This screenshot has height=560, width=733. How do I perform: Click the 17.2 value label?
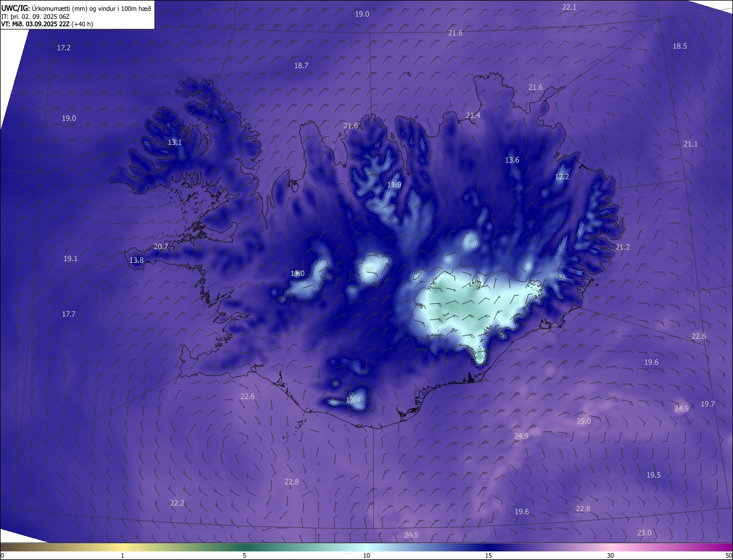pyautogui.click(x=64, y=48)
